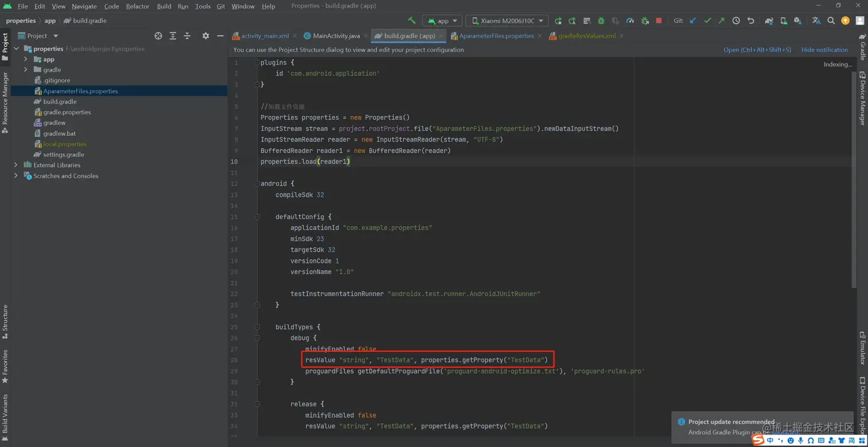Open the Project view type dropdown

(x=38, y=36)
